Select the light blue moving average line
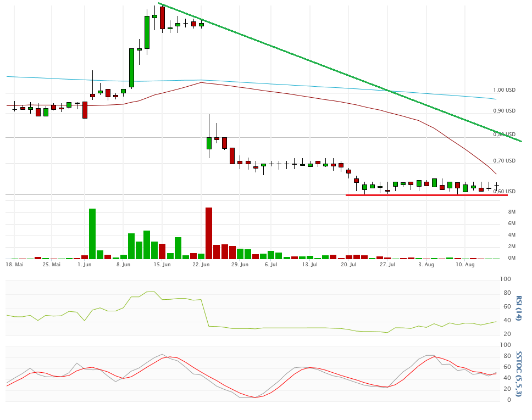 pyautogui.click(x=330, y=86)
